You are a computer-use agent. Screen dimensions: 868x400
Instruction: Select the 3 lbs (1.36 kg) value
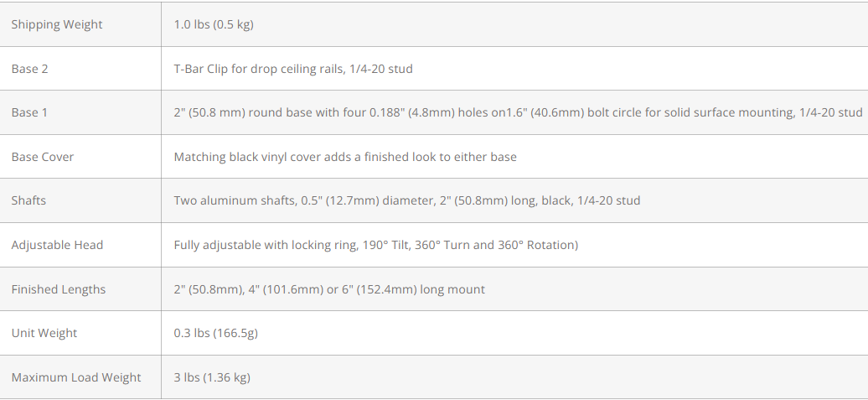pos(212,377)
